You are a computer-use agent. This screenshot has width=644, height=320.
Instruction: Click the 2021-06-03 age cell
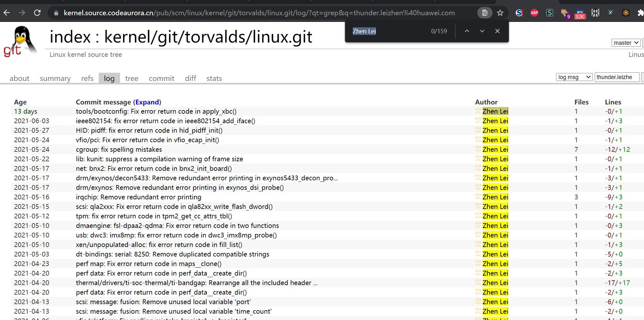pyautogui.click(x=32, y=121)
